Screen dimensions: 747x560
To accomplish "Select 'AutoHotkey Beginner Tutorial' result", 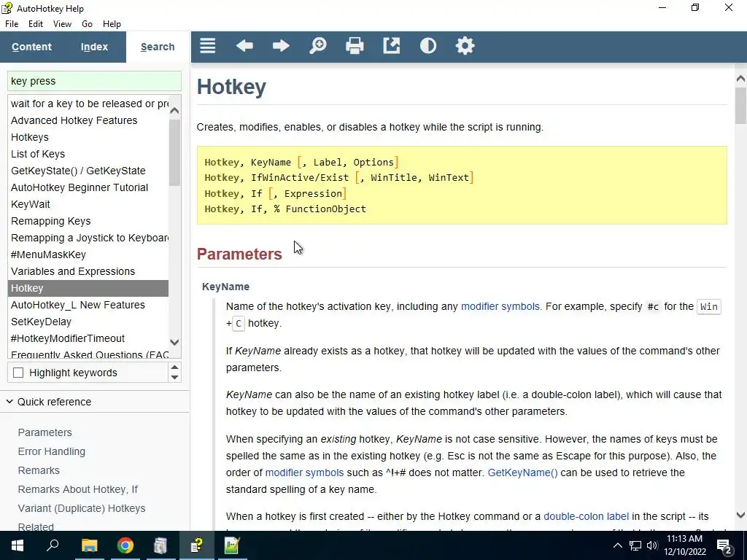I will (88, 187).
